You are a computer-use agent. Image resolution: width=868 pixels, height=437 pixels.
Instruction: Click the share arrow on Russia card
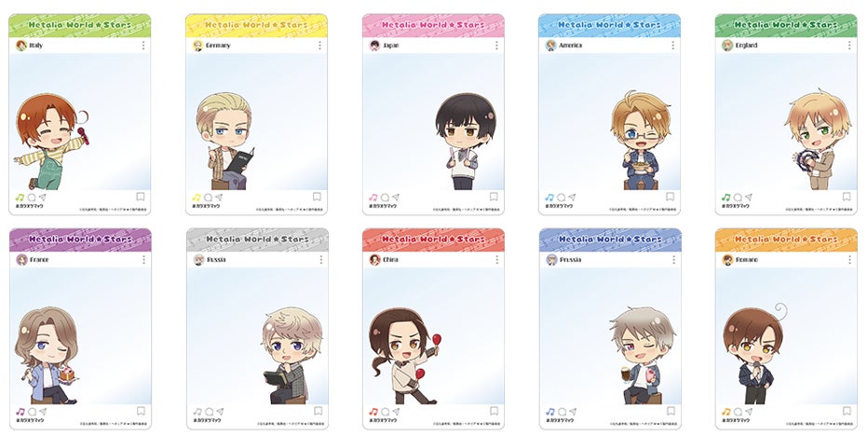point(220,412)
